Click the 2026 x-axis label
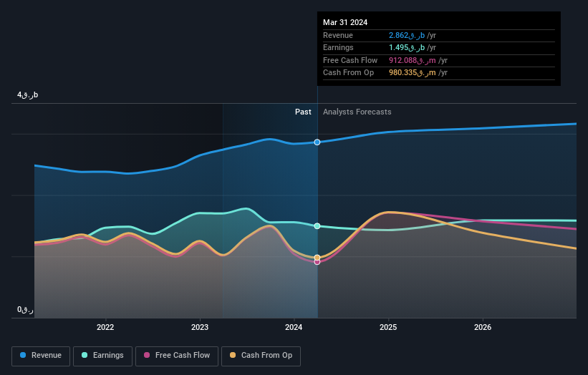 point(483,328)
